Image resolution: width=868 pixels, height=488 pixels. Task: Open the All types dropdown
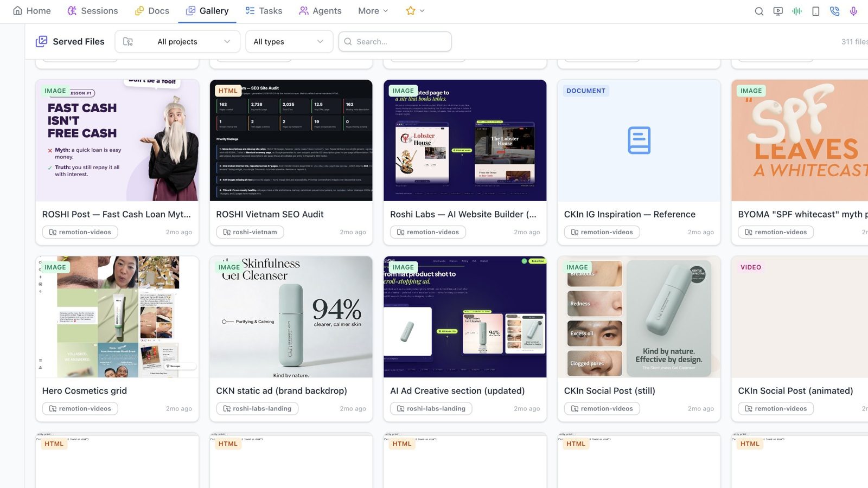pos(289,42)
